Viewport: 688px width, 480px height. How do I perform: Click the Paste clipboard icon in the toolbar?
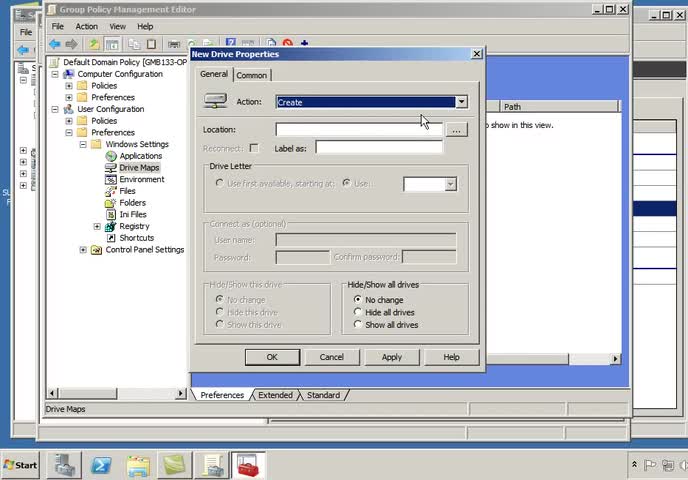click(151, 44)
